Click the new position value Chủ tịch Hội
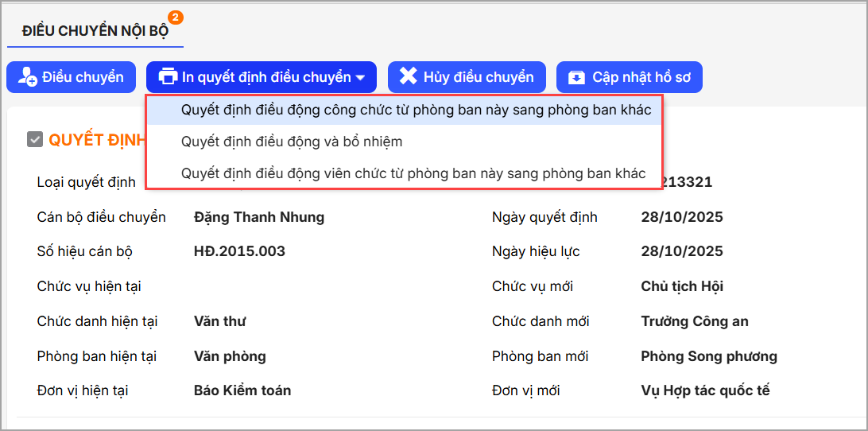Viewport: 868px width, 431px height. (682, 286)
